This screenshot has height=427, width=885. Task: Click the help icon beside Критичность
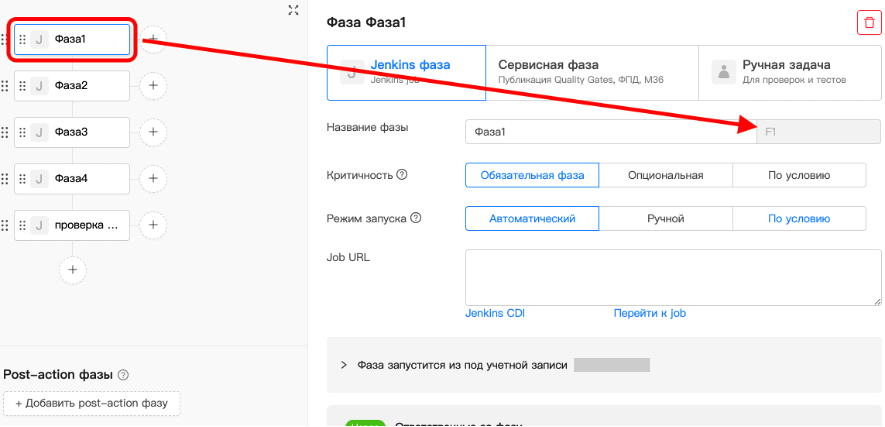tap(402, 174)
